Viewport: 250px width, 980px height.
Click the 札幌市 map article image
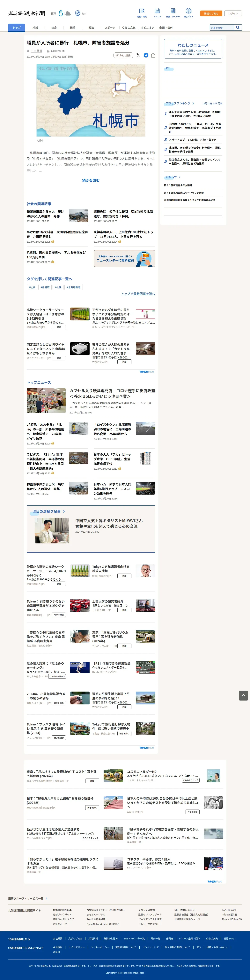[91, 100]
